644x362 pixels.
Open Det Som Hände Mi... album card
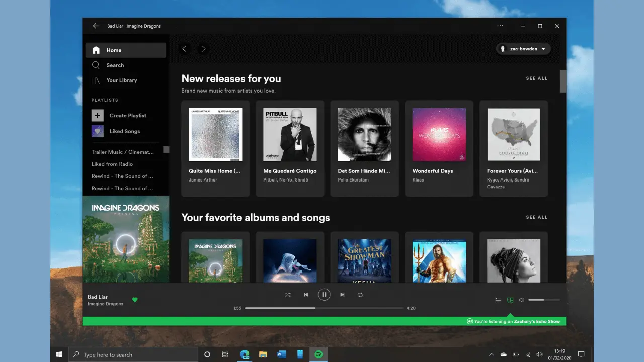364,148
